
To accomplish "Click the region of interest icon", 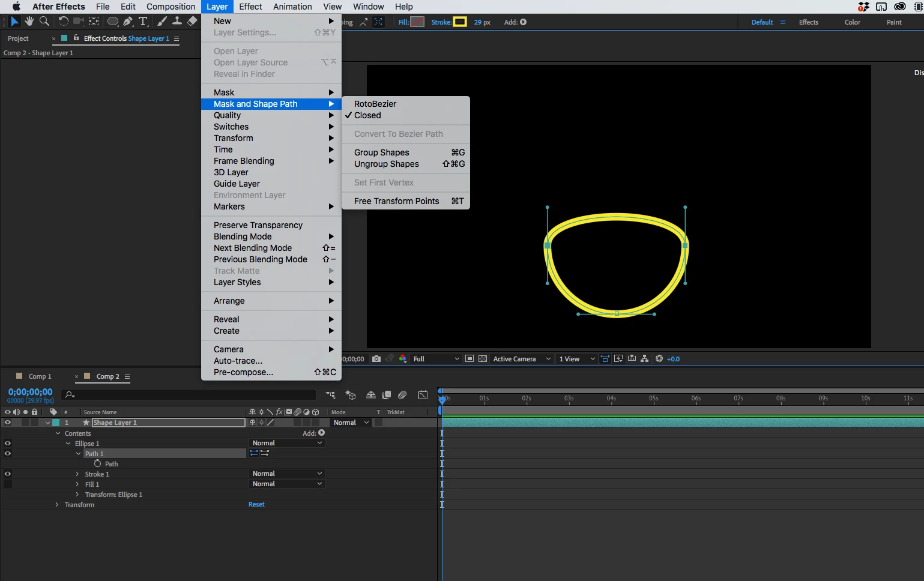I will click(470, 359).
